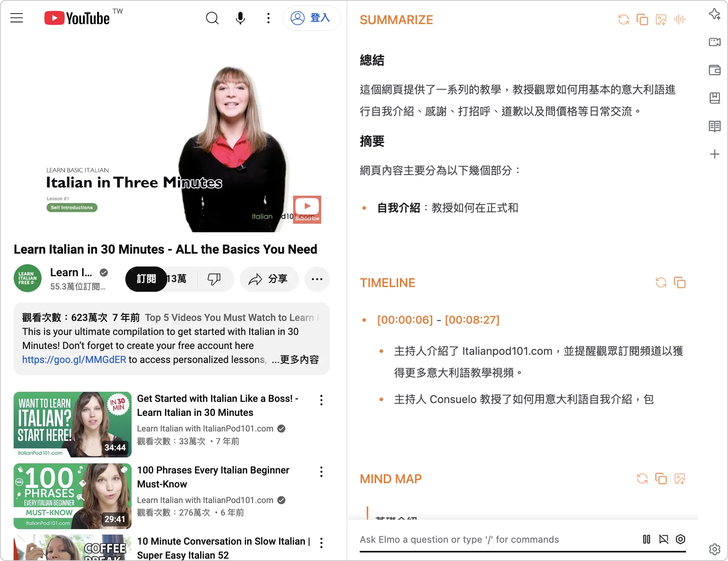Share the video with the 分享 button
Screen dimensions: 728x561
[269, 279]
